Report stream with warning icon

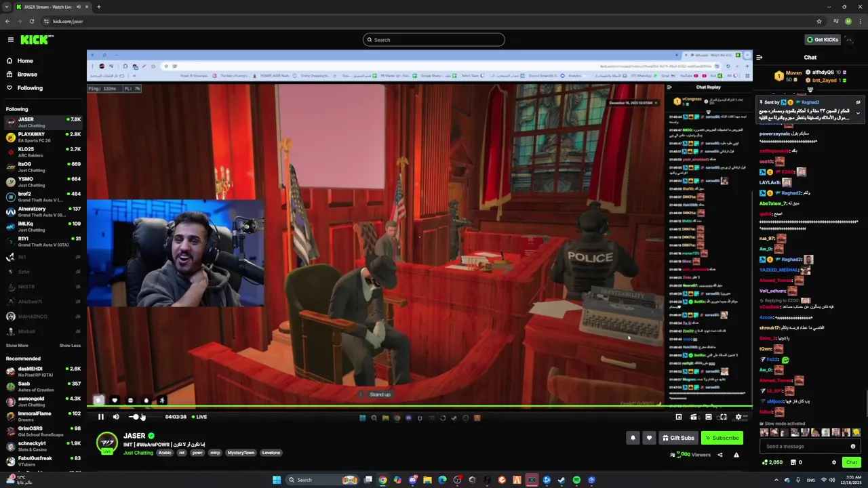point(736,455)
